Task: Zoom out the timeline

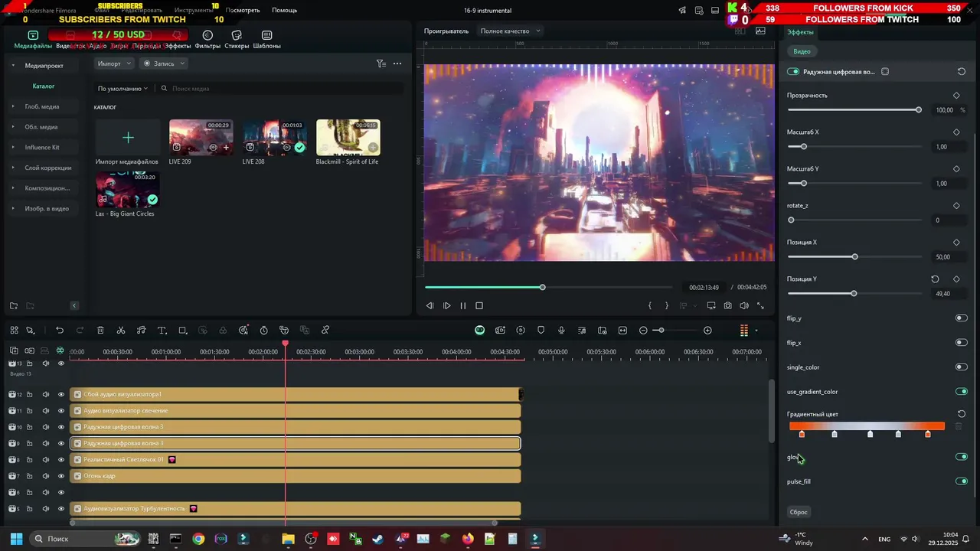Action: coord(643,331)
